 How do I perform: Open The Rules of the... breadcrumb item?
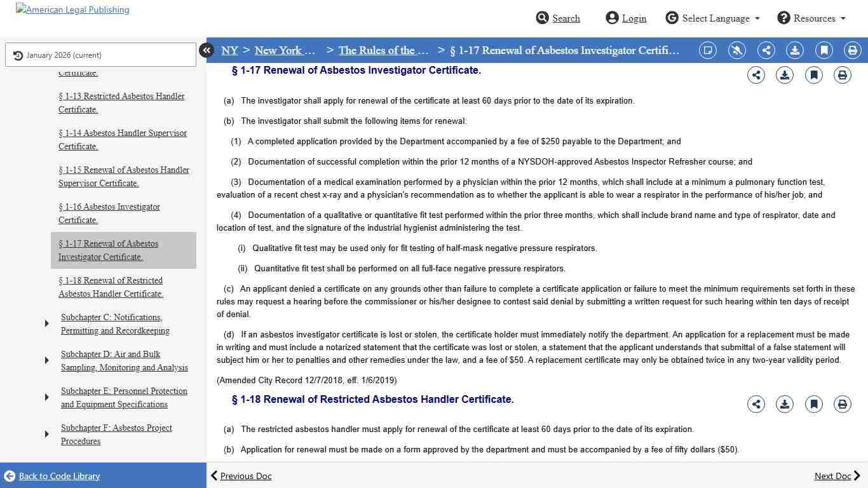(383, 50)
